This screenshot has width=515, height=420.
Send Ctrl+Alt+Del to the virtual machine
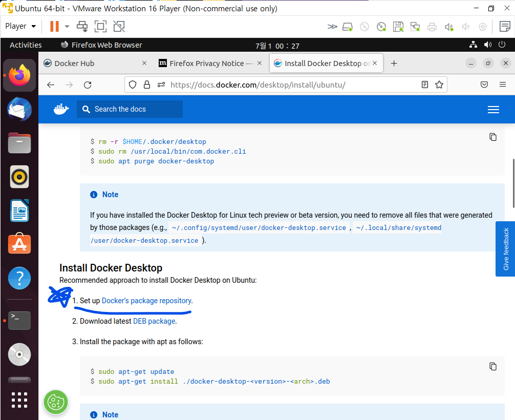[x=82, y=26]
